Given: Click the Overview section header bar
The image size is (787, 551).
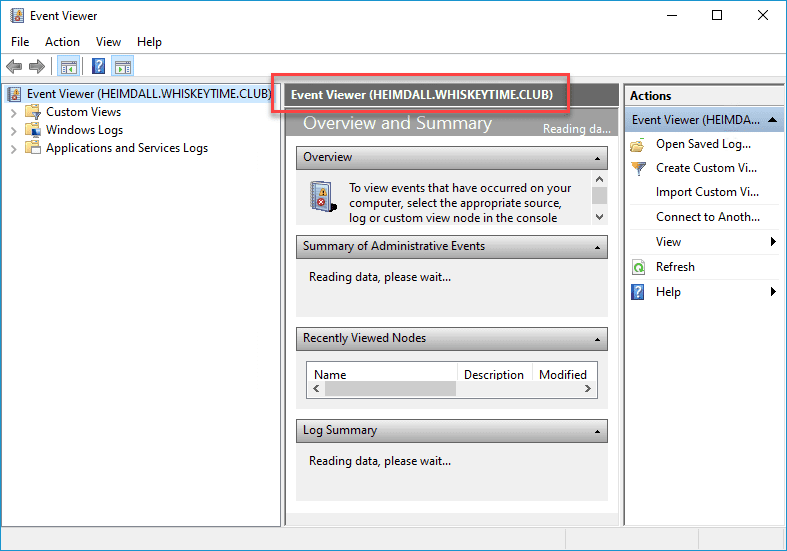Looking at the screenshot, I should coord(452,158).
